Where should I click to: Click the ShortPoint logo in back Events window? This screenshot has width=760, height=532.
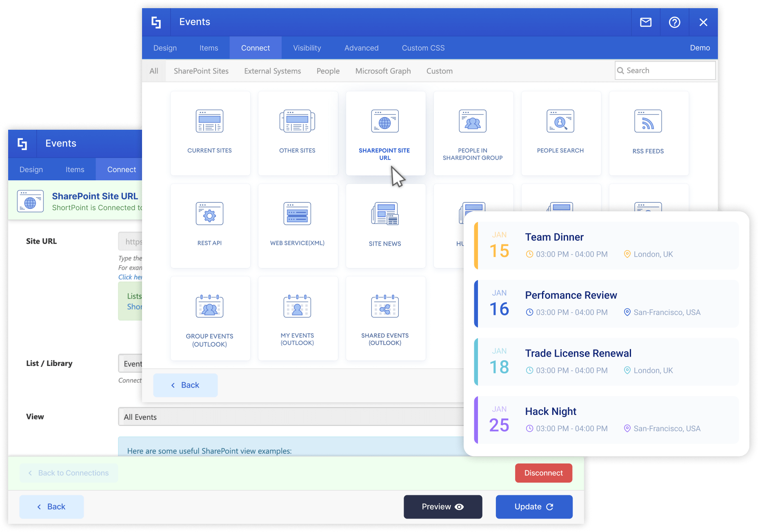point(22,144)
